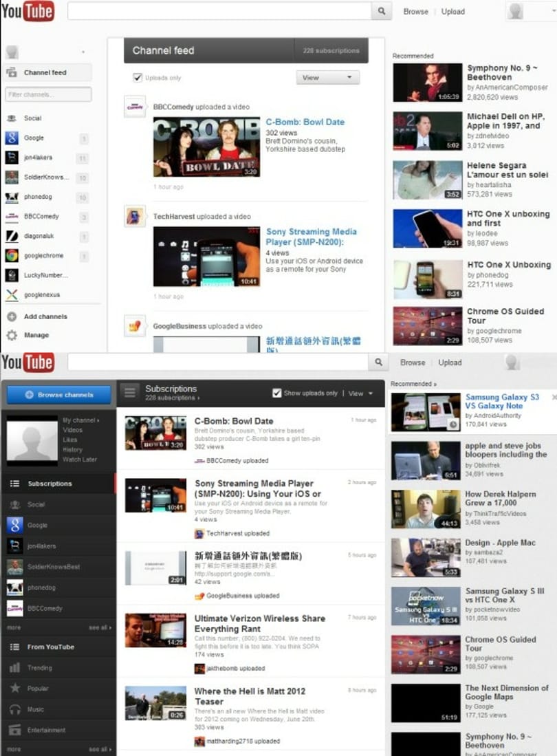This screenshot has height=756, width=557.
Task: Select Subscriptions tab in dark sidebar
Action: pyautogui.click(x=58, y=484)
